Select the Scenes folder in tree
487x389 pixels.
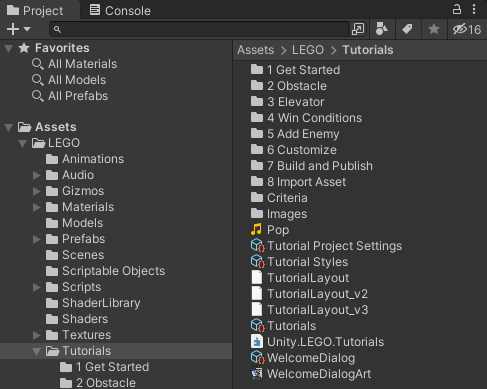click(75, 255)
